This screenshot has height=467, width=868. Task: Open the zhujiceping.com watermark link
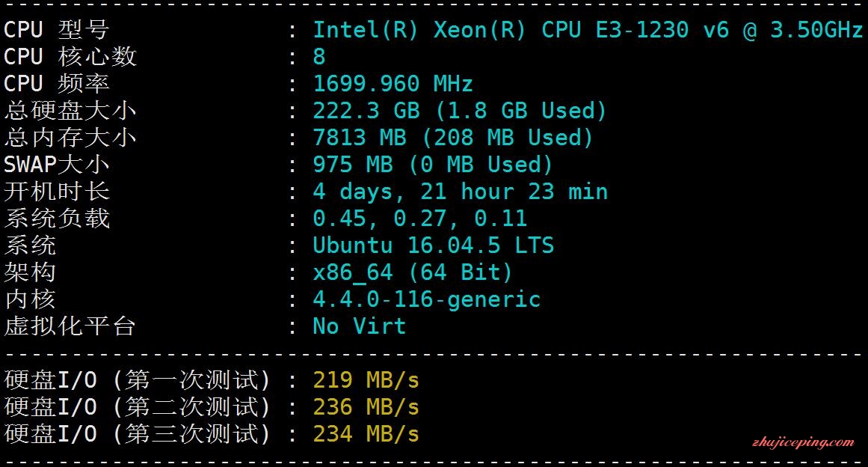pyautogui.click(x=803, y=442)
